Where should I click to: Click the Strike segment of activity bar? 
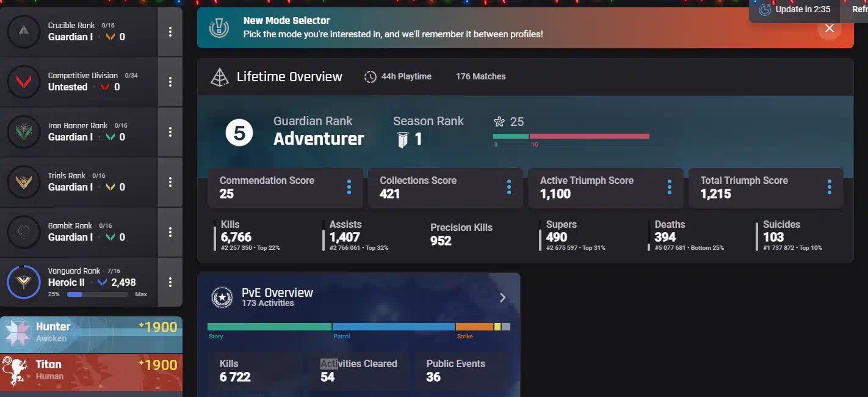pos(474,327)
